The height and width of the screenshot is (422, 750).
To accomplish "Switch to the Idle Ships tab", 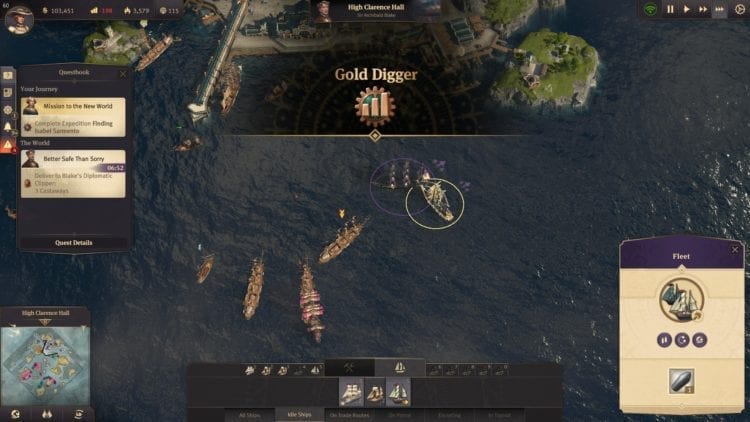I will (299, 415).
